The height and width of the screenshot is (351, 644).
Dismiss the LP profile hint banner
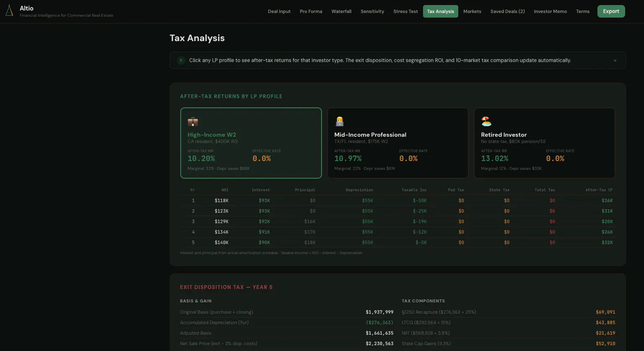coord(615,60)
